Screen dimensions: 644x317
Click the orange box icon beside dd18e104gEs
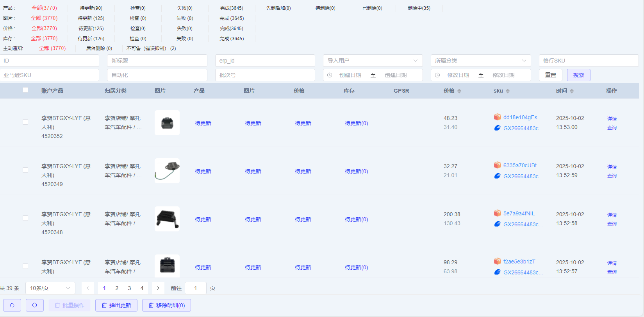[497, 117]
